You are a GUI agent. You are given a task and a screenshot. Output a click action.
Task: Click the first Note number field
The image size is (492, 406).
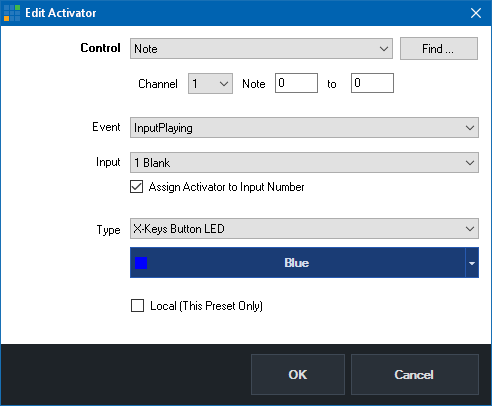pyautogui.click(x=296, y=83)
